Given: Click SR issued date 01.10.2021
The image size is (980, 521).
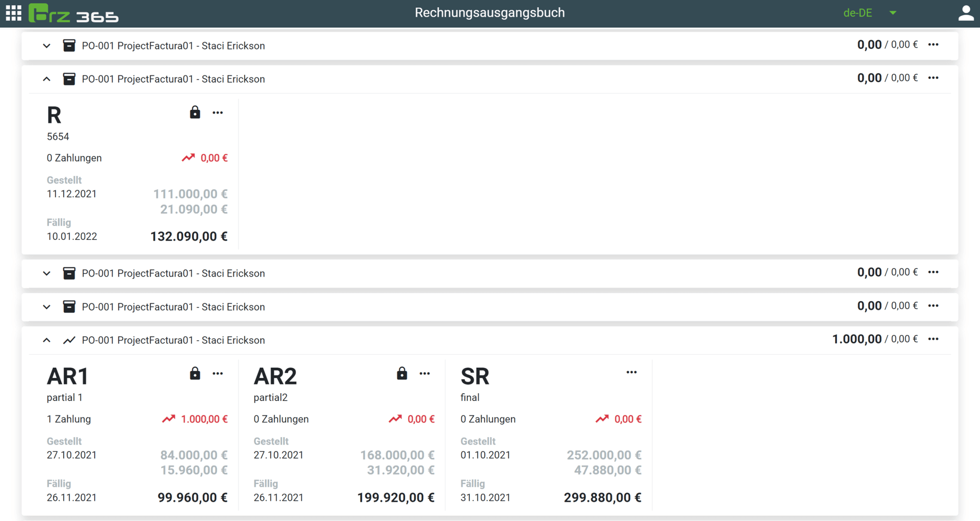Looking at the screenshot, I should click(x=485, y=455).
